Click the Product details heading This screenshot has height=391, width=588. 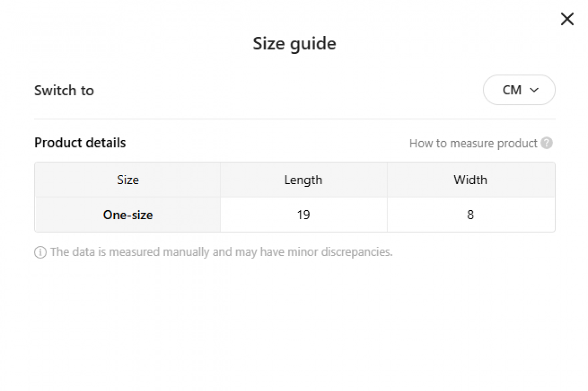pos(80,143)
